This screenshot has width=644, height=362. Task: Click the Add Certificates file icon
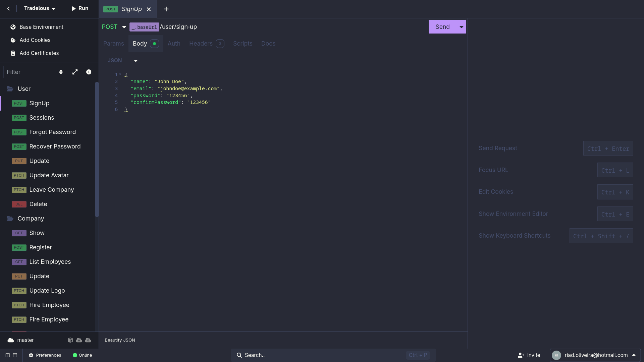click(13, 53)
